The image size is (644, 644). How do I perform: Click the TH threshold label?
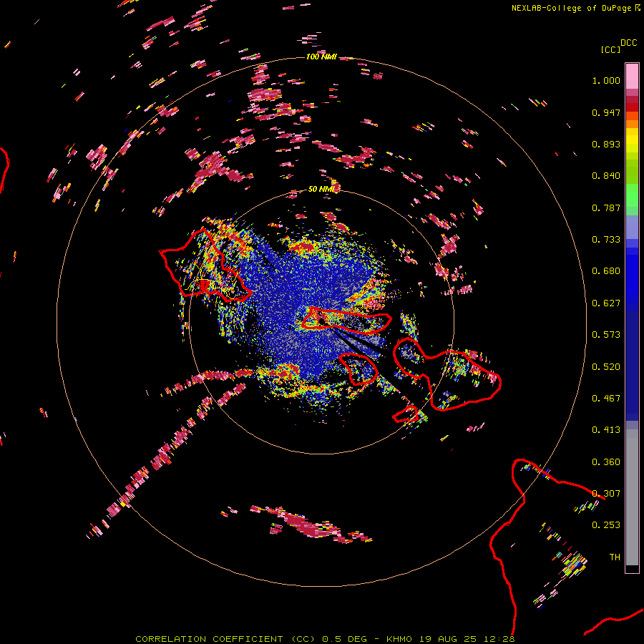coord(615,557)
